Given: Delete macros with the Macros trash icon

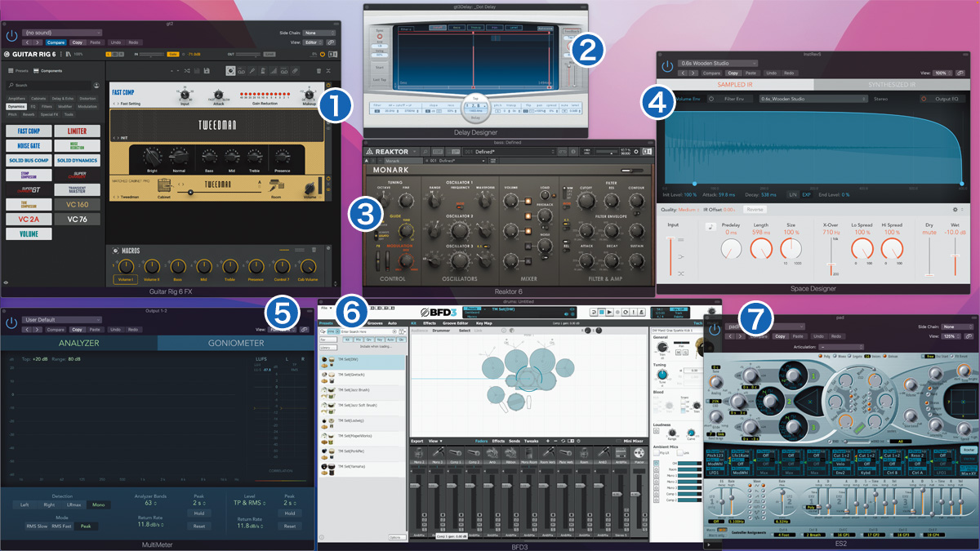Looking at the screenshot, I should click(312, 250).
